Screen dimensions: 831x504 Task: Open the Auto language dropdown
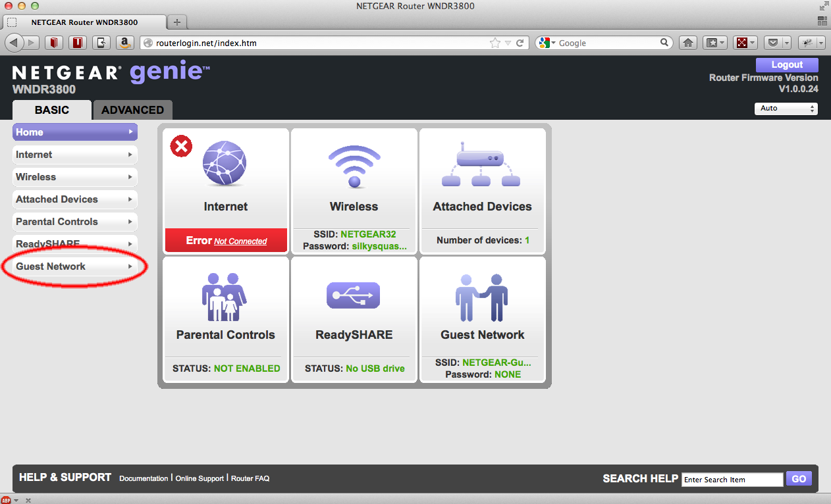[x=786, y=109]
